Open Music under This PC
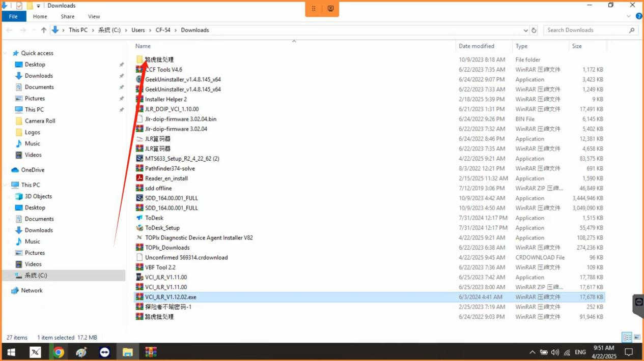644x361 pixels. pyautogui.click(x=32, y=242)
